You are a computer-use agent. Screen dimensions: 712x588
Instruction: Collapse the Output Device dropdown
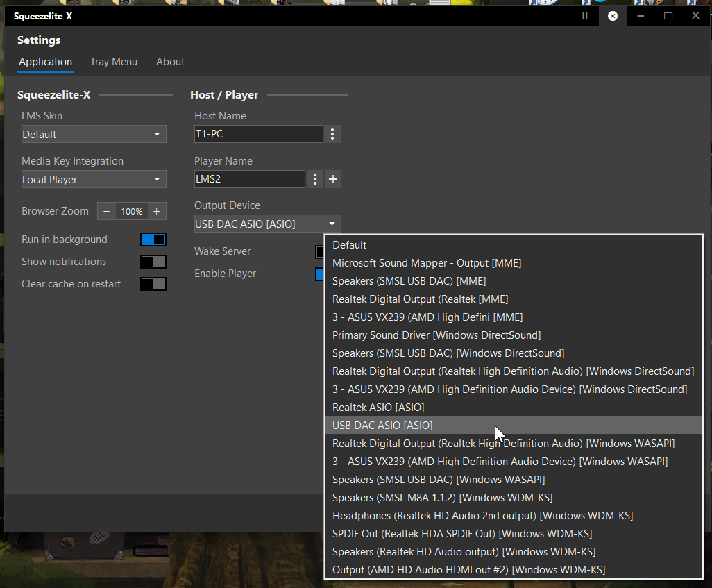pos(267,224)
